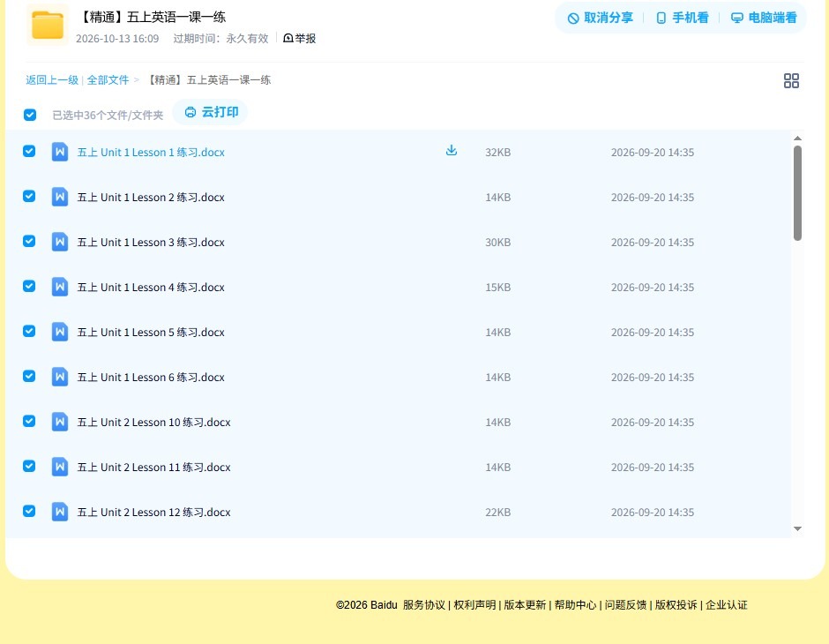The height and width of the screenshot is (644, 829).
Task: Click Word icon of Unit 1 Lesson 6
Action: click(x=60, y=377)
